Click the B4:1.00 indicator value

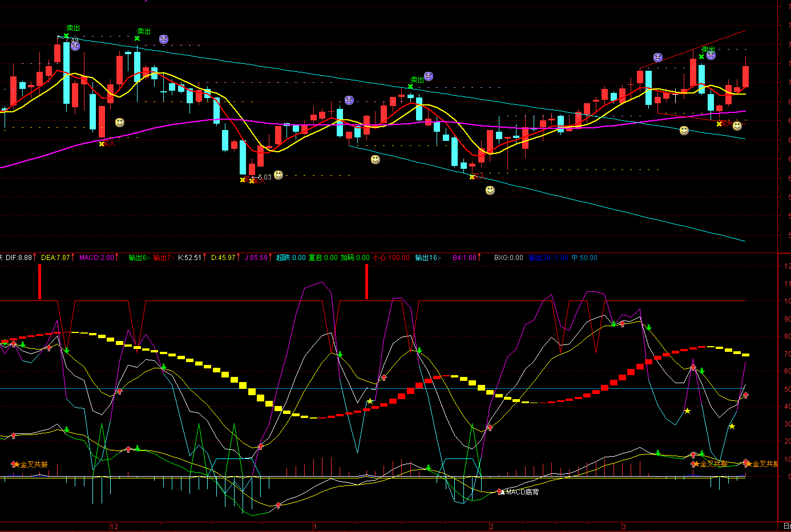pyautogui.click(x=465, y=258)
